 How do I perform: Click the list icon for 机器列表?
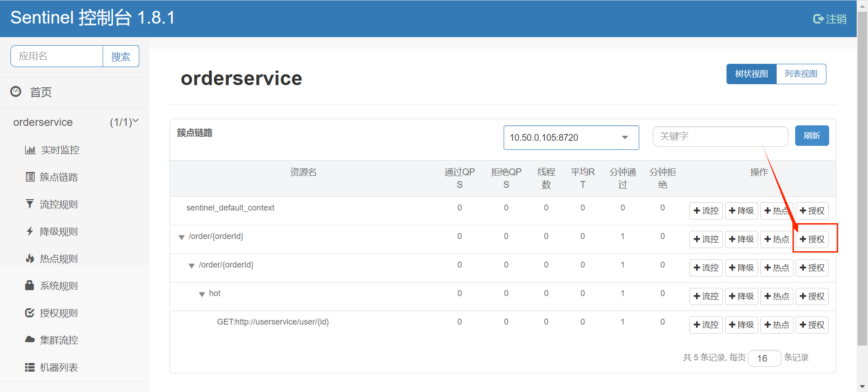coord(30,367)
